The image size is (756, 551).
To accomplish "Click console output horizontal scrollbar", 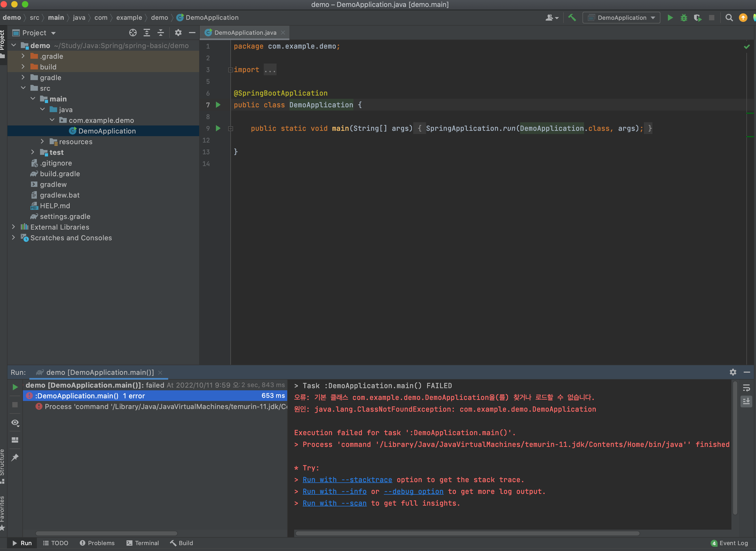I will (x=467, y=533).
